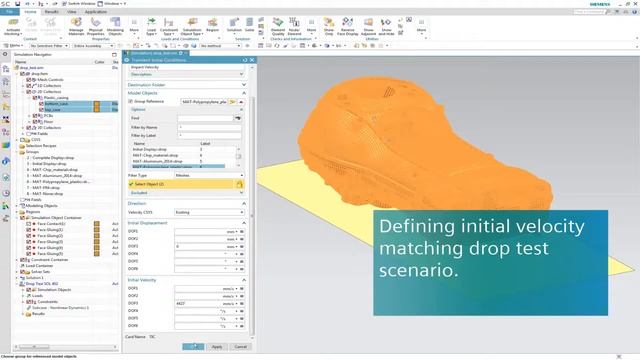Switch to the Results ribbon tab
This screenshot has height=360, width=640.
[51, 12]
